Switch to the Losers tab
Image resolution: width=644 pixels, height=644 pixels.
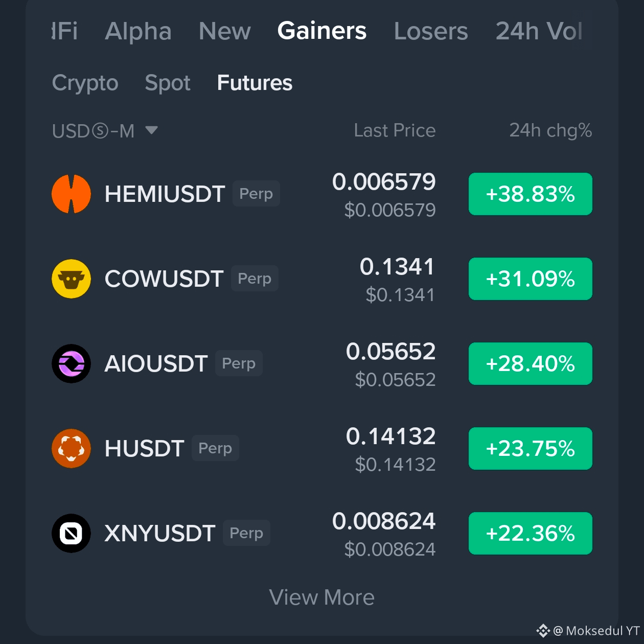[x=431, y=31]
